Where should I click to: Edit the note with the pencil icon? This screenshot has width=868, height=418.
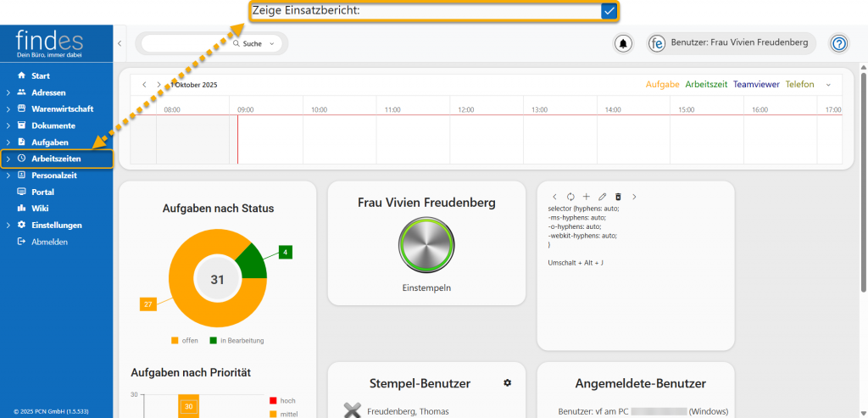[602, 197]
